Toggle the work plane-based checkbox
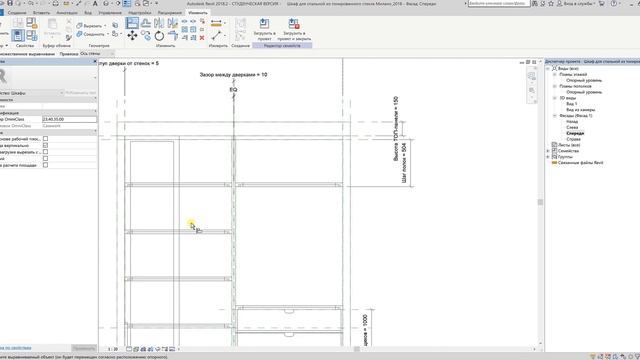The image size is (640, 360). tap(45, 139)
